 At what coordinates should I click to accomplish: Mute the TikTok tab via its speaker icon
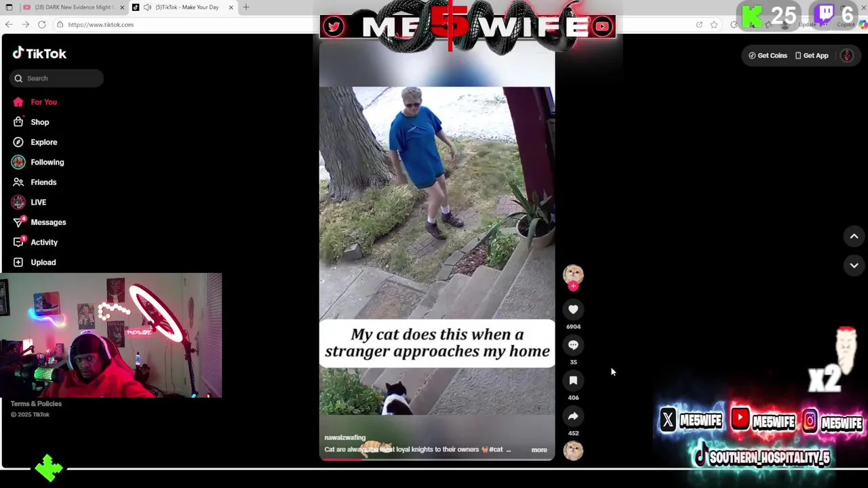pyautogui.click(x=147, y=7)
